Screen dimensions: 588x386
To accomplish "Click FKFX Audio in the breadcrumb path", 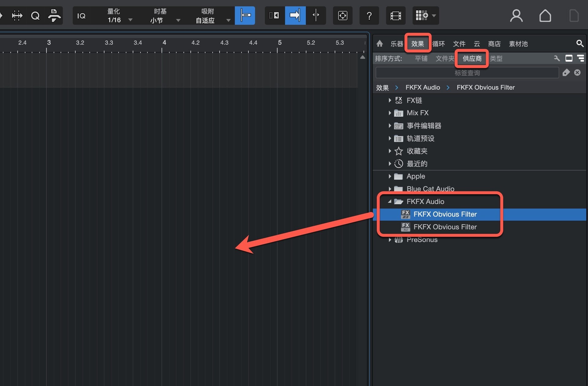I will [423, 87].
